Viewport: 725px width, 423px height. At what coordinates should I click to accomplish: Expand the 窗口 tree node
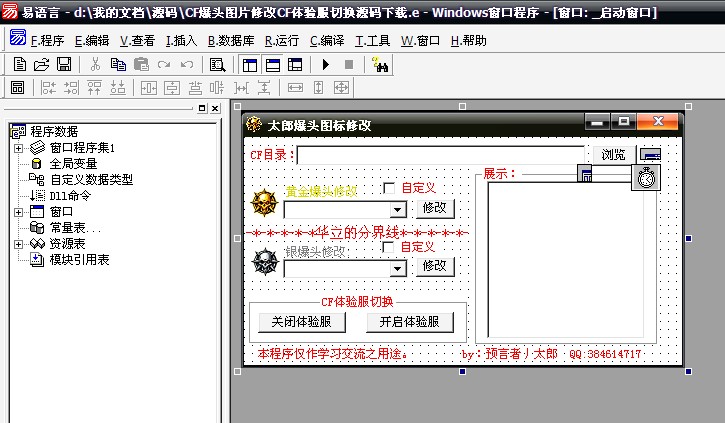(18, 212)
